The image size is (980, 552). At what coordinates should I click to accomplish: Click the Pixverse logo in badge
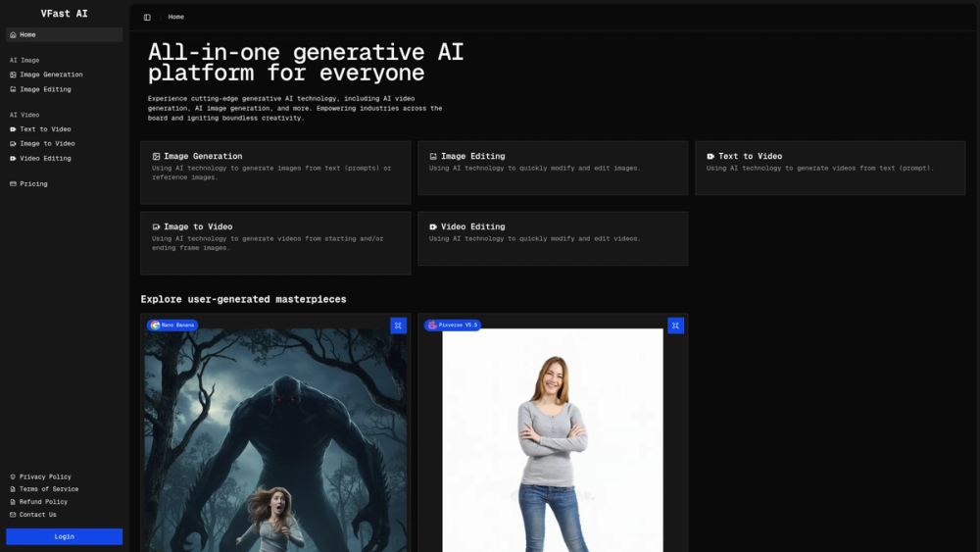point(432,326)
